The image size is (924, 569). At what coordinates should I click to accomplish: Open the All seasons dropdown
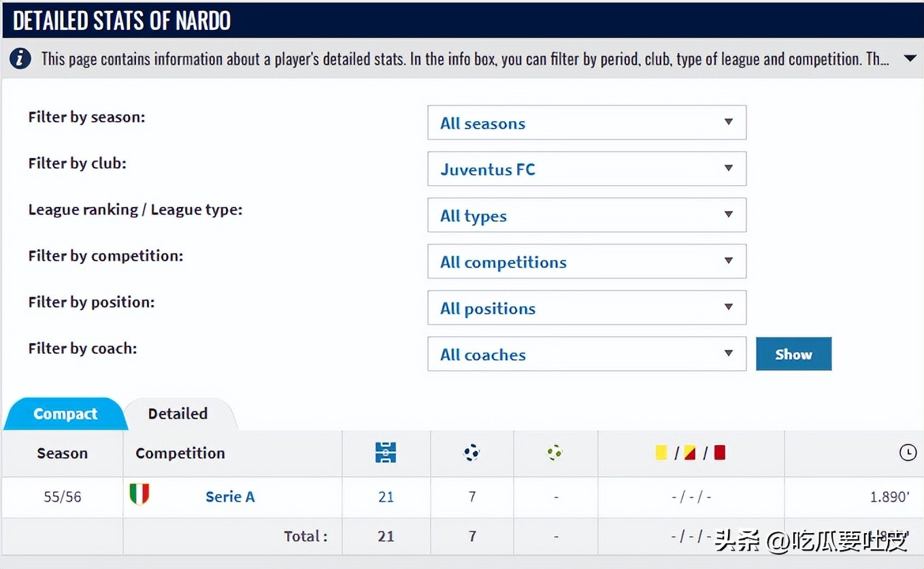587,123
